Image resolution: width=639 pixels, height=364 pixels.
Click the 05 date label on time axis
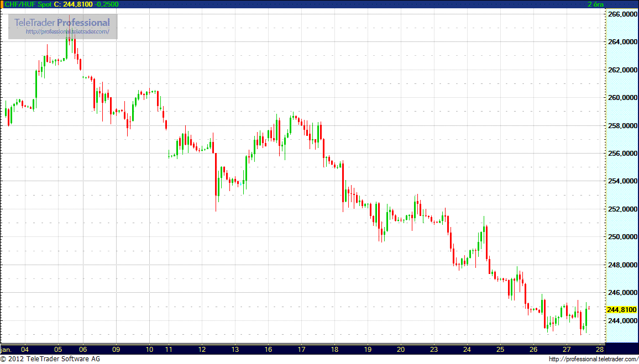click(58, 349)
